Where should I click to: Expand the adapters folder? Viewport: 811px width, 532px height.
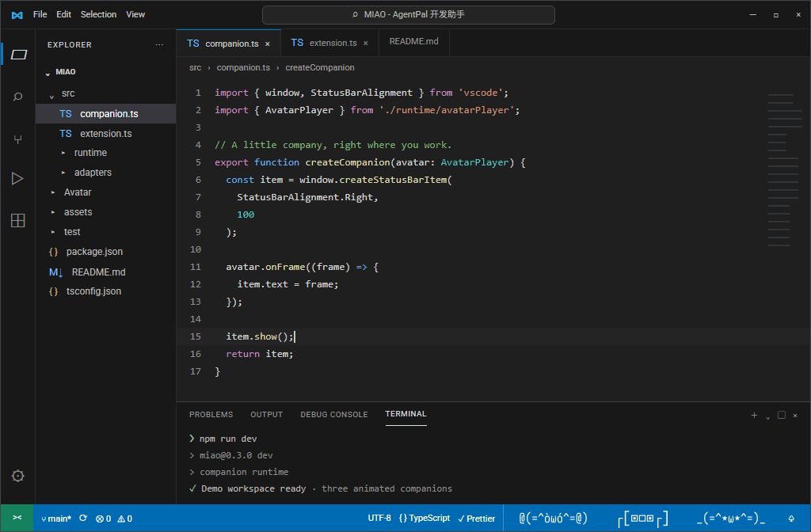[63, 173]
